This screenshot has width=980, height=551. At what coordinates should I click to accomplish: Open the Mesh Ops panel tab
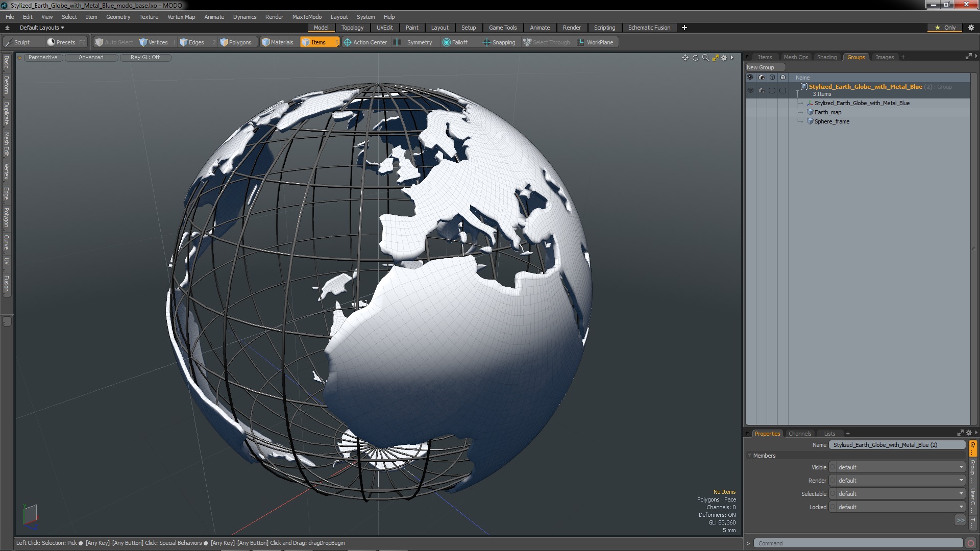click(796, 57)
